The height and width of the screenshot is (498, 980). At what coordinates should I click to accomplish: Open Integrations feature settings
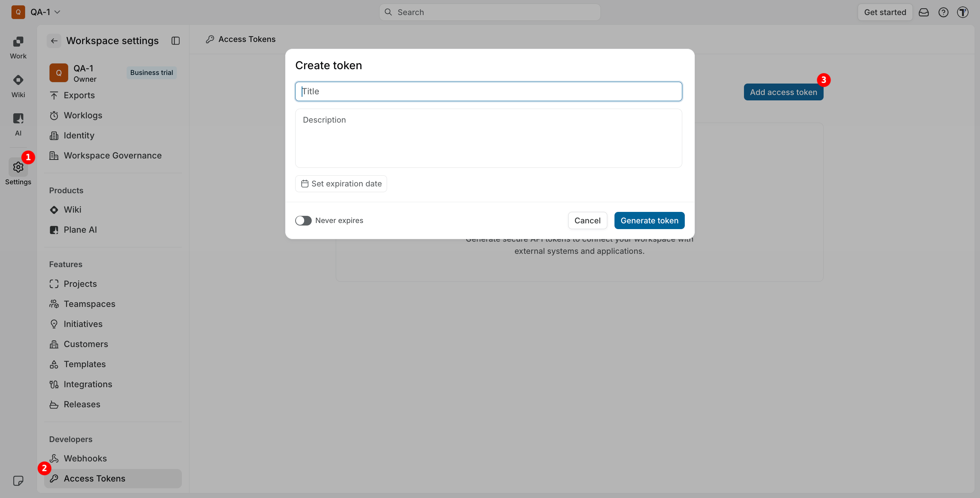[x=113, y=384]
